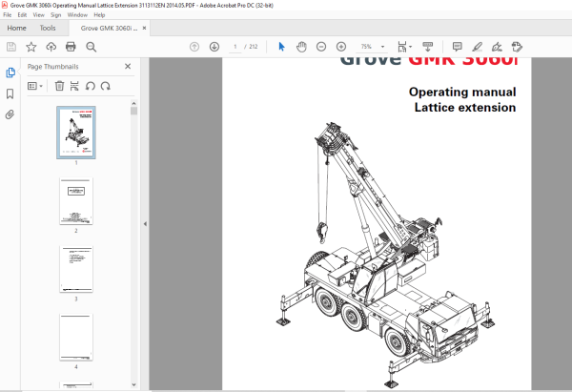
Task: Open the Fill & Sign pen tool
Action: point(497,47)
